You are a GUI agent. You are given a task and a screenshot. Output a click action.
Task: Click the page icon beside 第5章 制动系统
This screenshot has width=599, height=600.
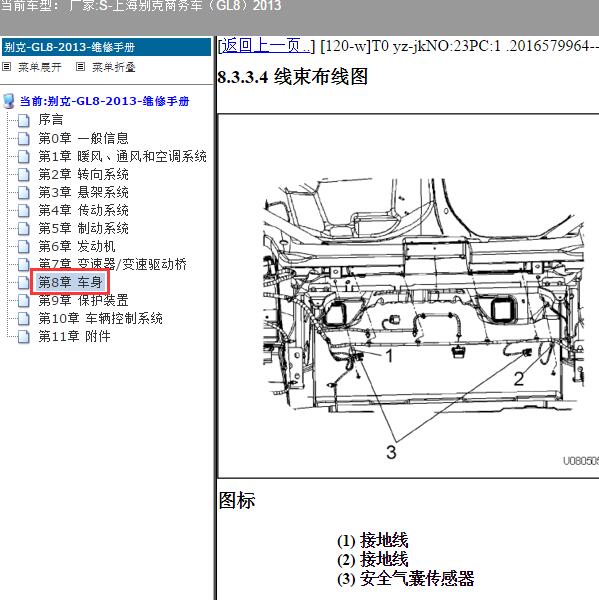click(x=23, y=228)
